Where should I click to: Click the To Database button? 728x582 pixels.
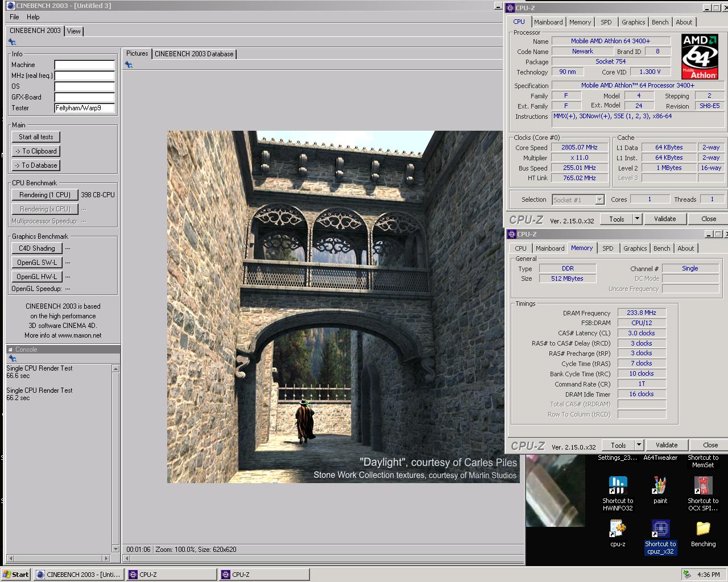click(x=36, y=165)
